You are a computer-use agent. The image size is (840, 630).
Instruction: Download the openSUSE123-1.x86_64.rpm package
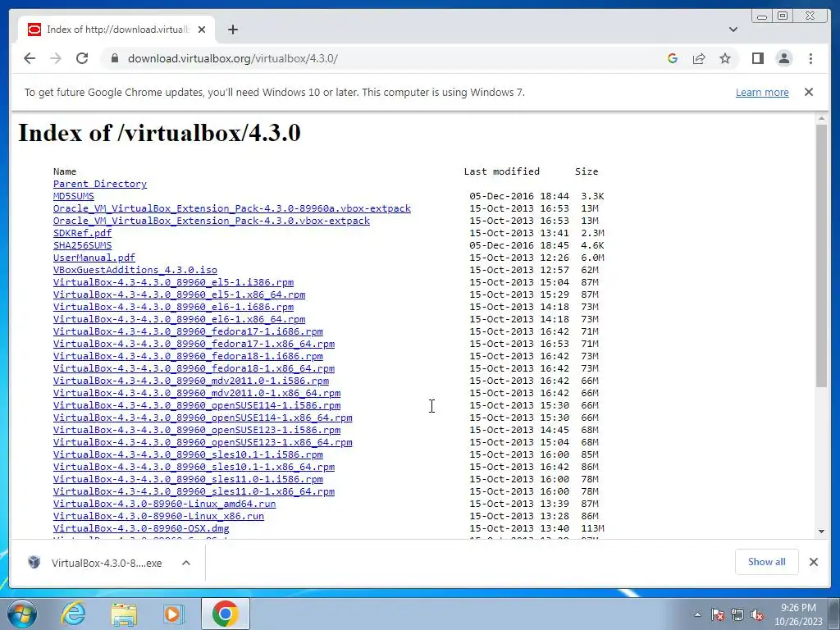point(203,442)
